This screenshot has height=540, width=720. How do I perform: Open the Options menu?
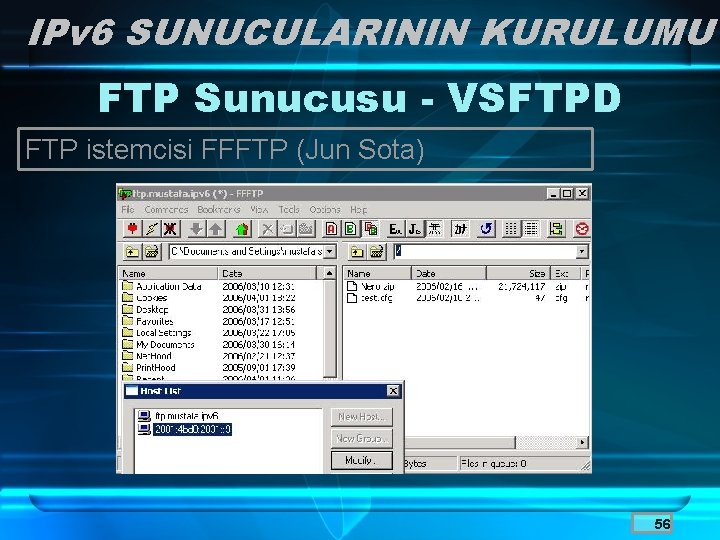click(325, 209)
